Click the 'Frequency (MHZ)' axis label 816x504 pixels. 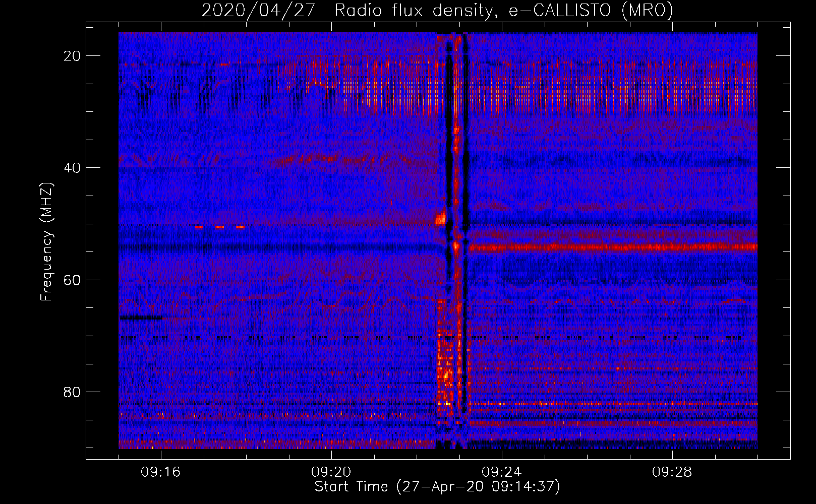(x=46, y=242)
